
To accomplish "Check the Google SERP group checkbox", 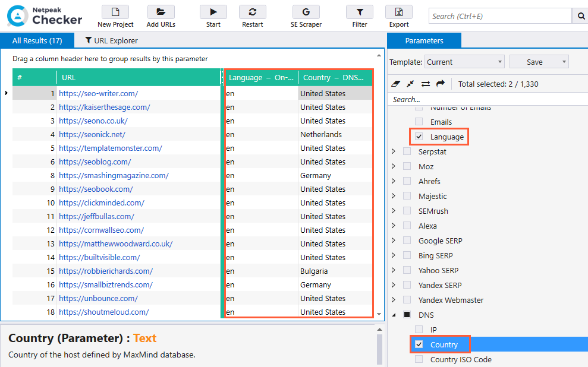I will click(407, 241).
